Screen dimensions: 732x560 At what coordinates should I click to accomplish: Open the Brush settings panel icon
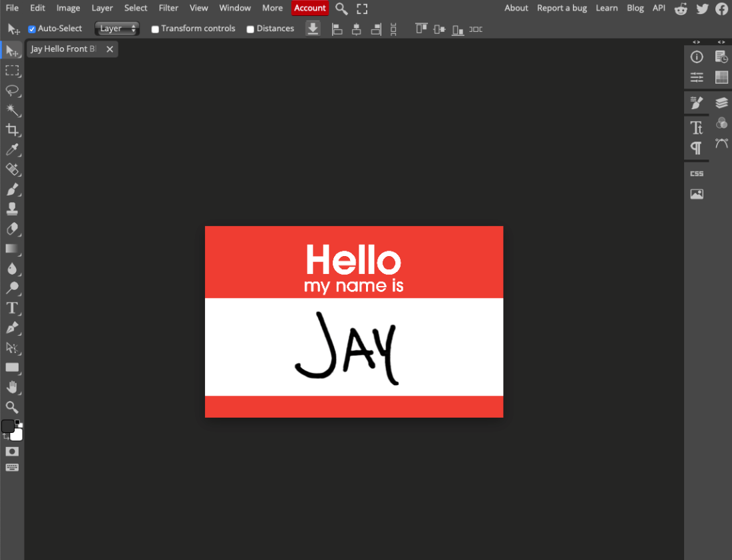tap(696, 103)
